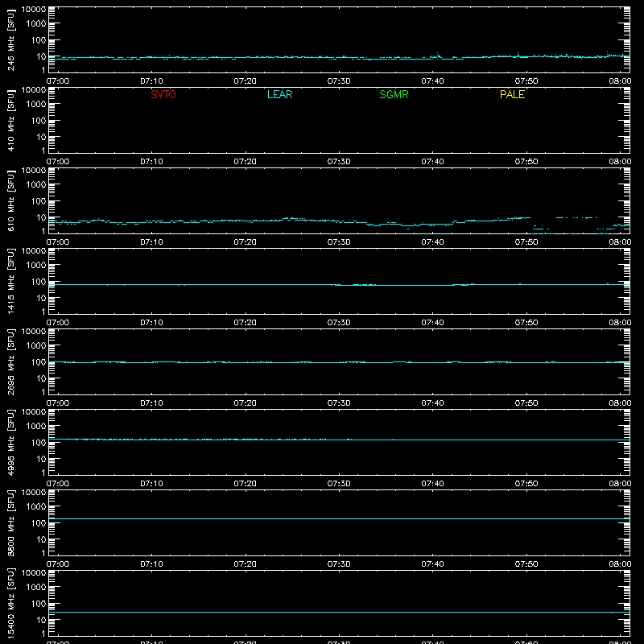Select the 2695 MHz [SFU] axis title
Viewport: 644px width, 644px height.
[10, 361]
